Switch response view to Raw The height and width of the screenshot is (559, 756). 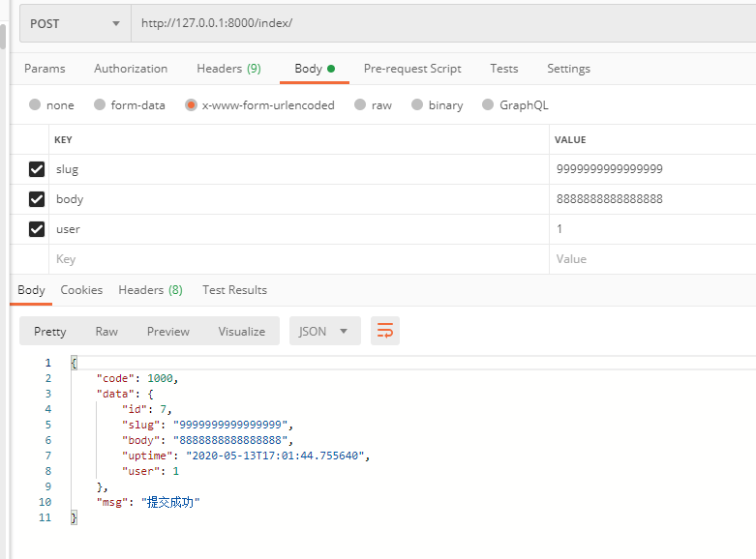tap(106, 331)
